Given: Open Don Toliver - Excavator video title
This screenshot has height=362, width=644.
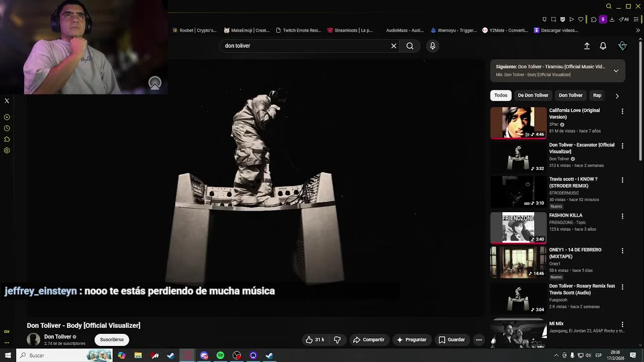Looking at the screenshot, I should point(582,148).
